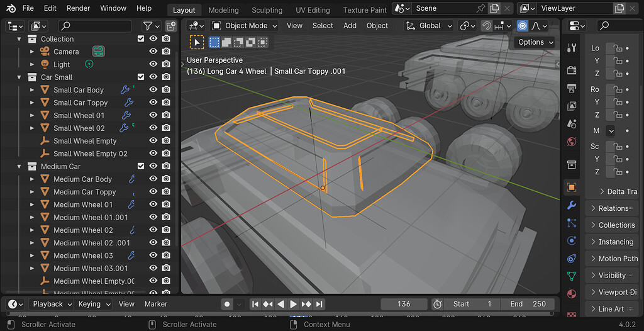Disable rendering for the Light object

click(x=166, y=64)
